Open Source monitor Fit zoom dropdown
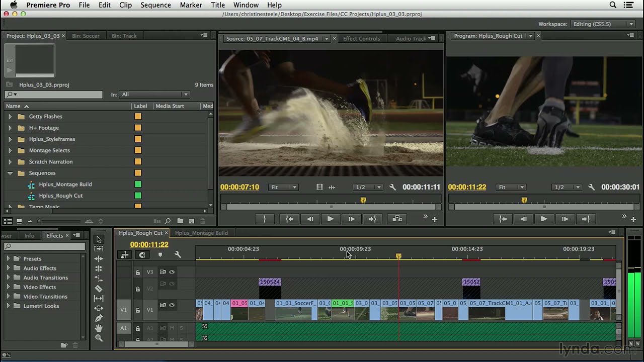Image resolution: width=644 pixels, height=362 pixels. [284, 187]
